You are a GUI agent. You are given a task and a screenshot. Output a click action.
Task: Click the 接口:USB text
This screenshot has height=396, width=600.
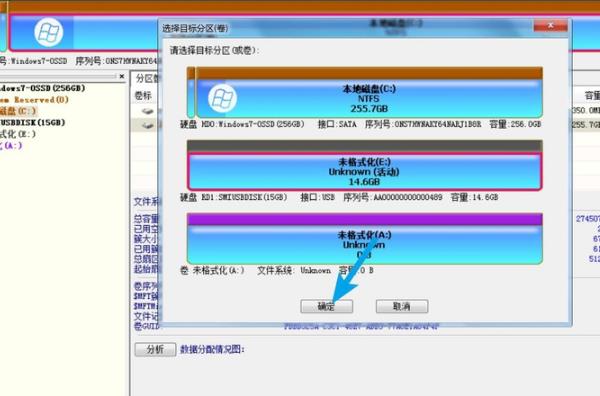[x=318, y=197]
